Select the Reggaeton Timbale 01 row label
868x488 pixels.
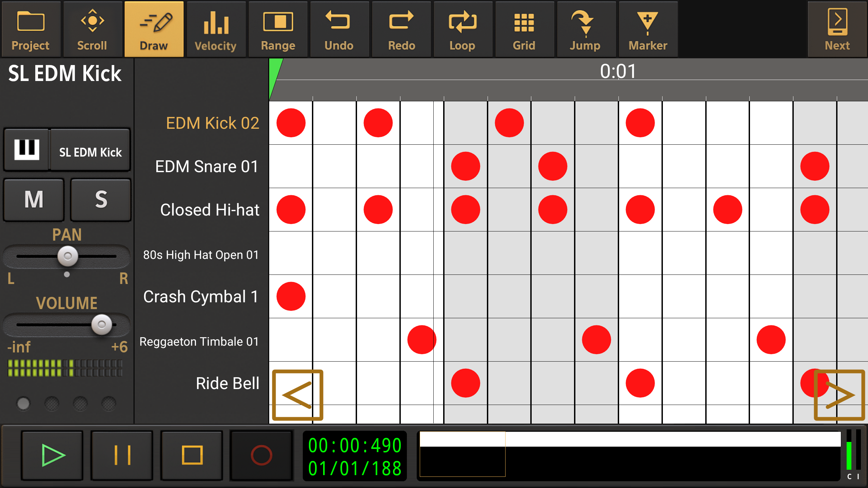click(199, 341)
